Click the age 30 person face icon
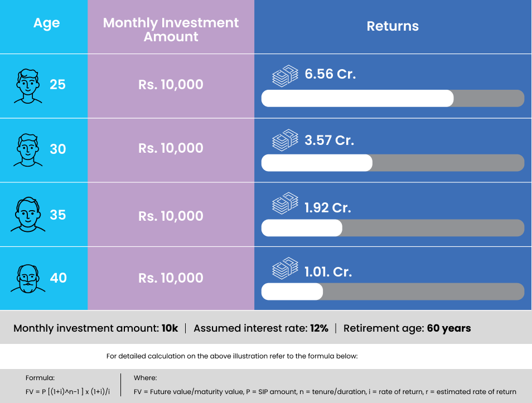The height and width of the screenshot is (403, 532). click(x=28, y=149)
